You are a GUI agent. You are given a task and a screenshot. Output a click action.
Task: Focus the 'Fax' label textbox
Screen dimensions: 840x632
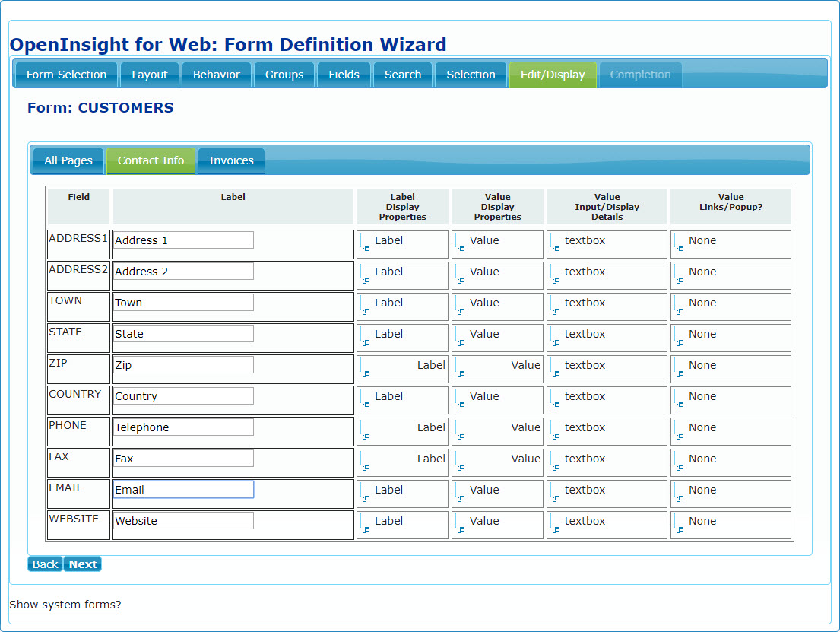[183, 458]
